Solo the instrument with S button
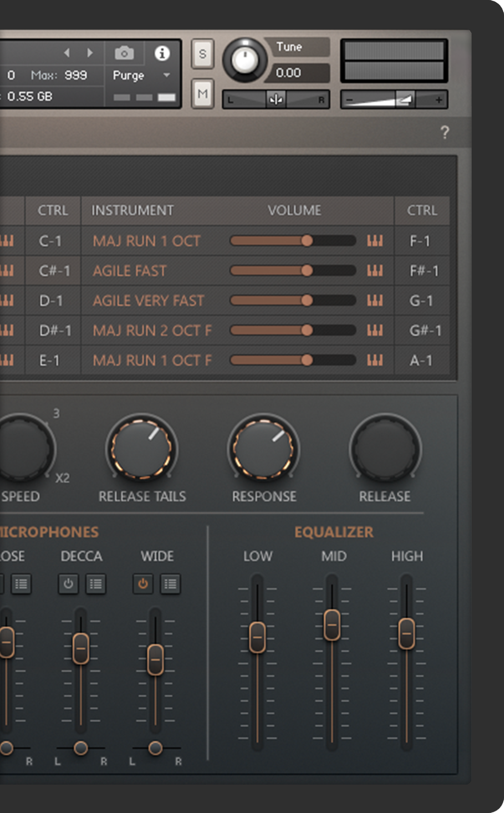The image size is (504, 813). coord(202,54)
